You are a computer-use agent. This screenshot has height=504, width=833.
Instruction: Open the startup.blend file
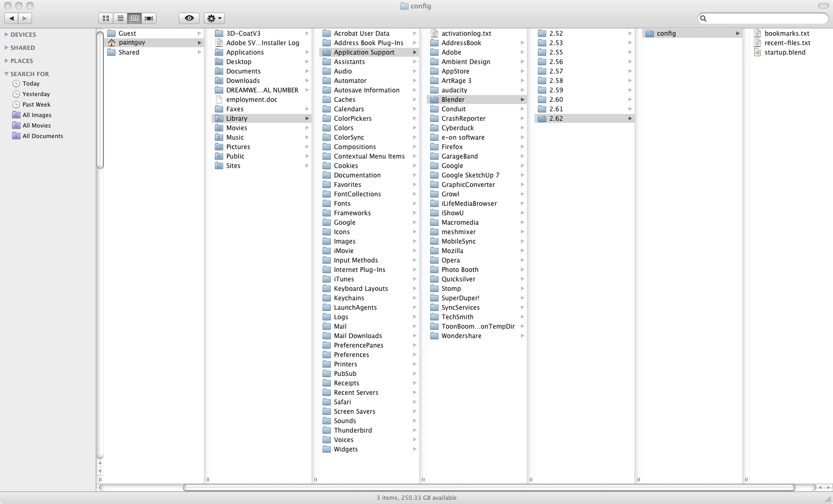[x=785, y=52]
